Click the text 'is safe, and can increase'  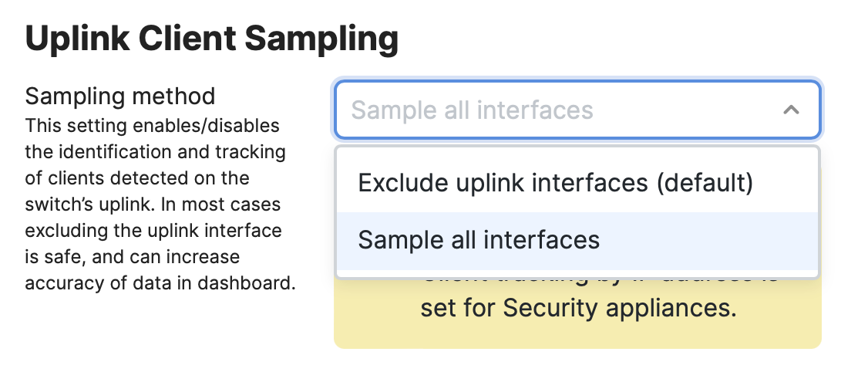133,257
